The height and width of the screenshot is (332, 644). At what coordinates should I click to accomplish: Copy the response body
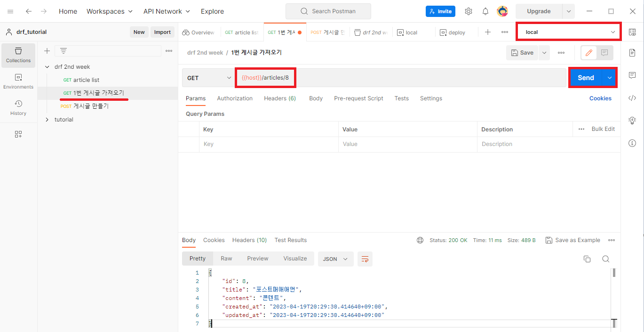pyautogui.click(x=587, y=259)
